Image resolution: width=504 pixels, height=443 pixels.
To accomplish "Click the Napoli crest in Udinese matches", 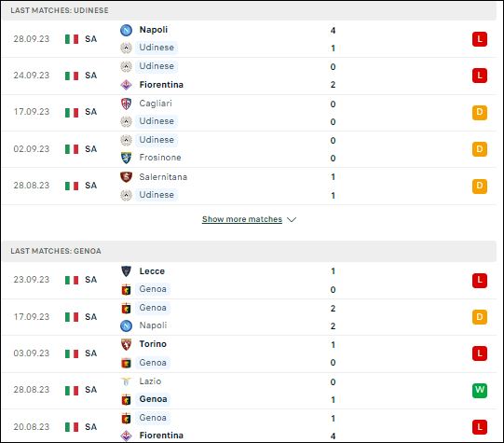I will pyautogui.click(x=126, y=30).
